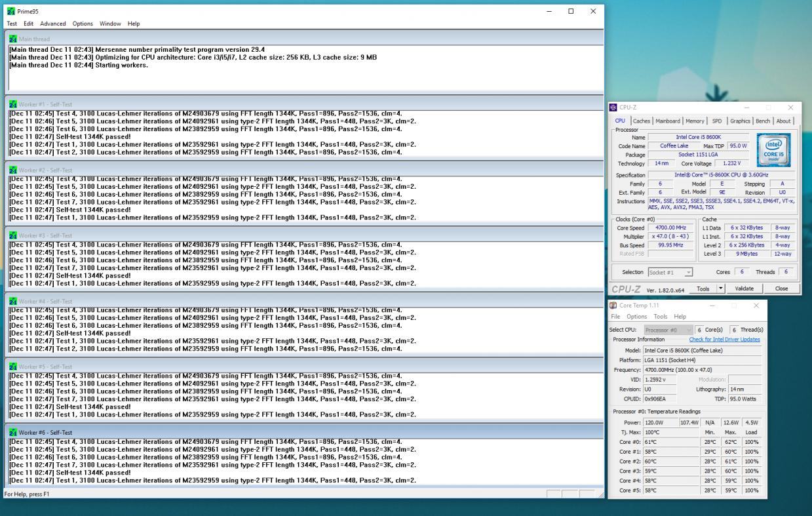
Task: Switch to the Caches tab in CPU-Z
Action: coord(642,121)
